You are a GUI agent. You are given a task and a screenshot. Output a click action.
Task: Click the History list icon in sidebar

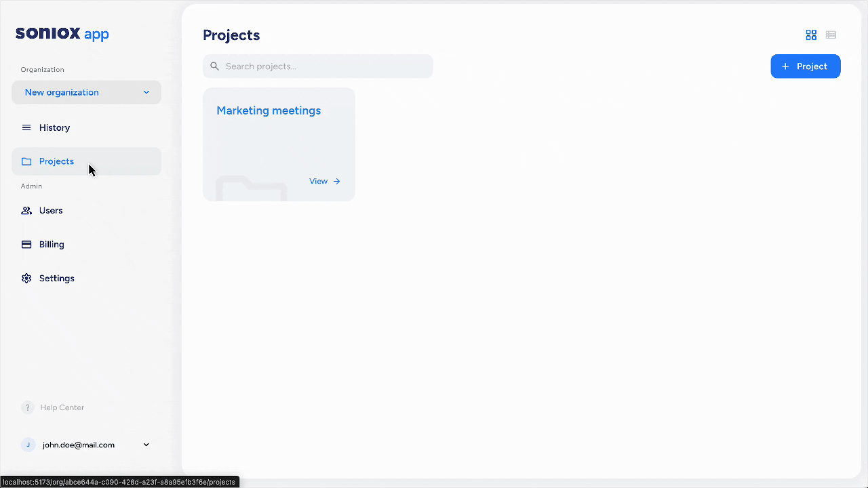coord(26,127)
